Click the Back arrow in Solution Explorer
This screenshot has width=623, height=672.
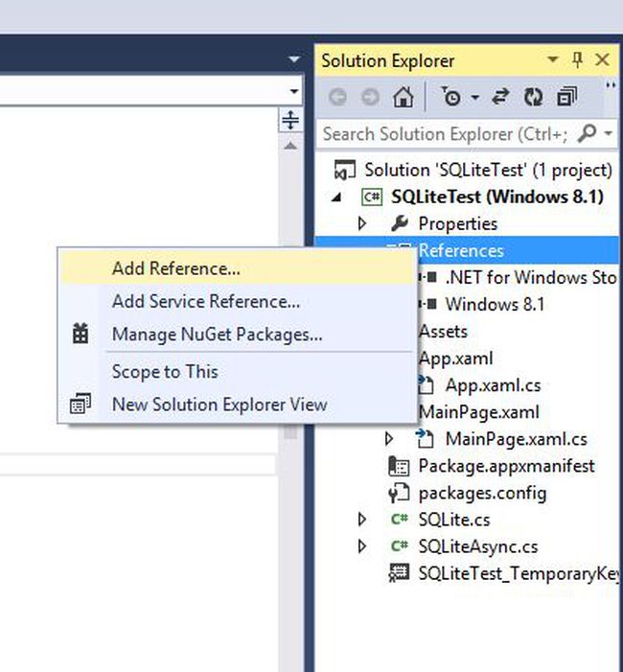coord(337,97)
